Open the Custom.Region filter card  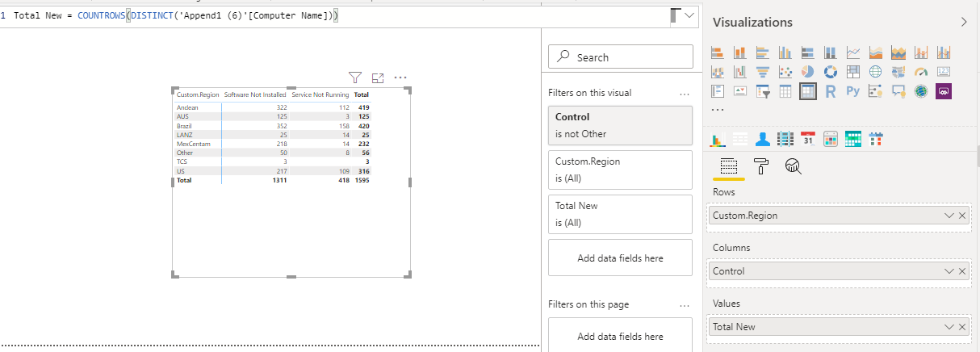tap(620, 170)
